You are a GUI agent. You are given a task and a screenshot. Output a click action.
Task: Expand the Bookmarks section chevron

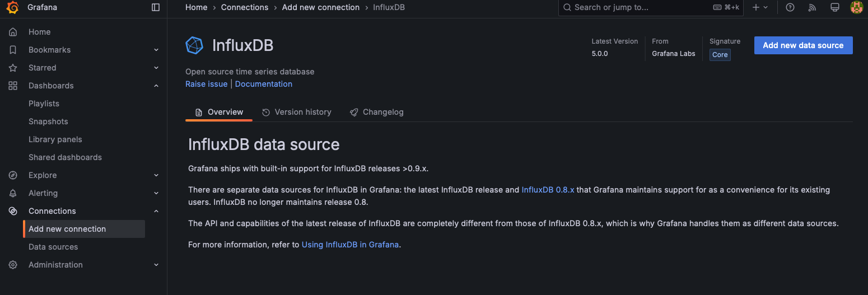[156, 50]
